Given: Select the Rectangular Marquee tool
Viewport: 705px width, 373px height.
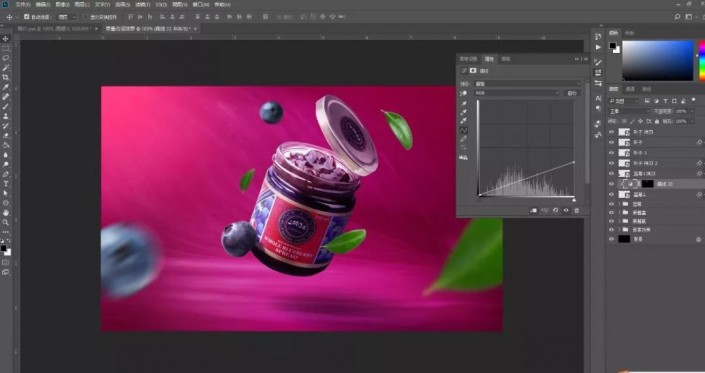Looking at the screenshot, I should (6, 49).
